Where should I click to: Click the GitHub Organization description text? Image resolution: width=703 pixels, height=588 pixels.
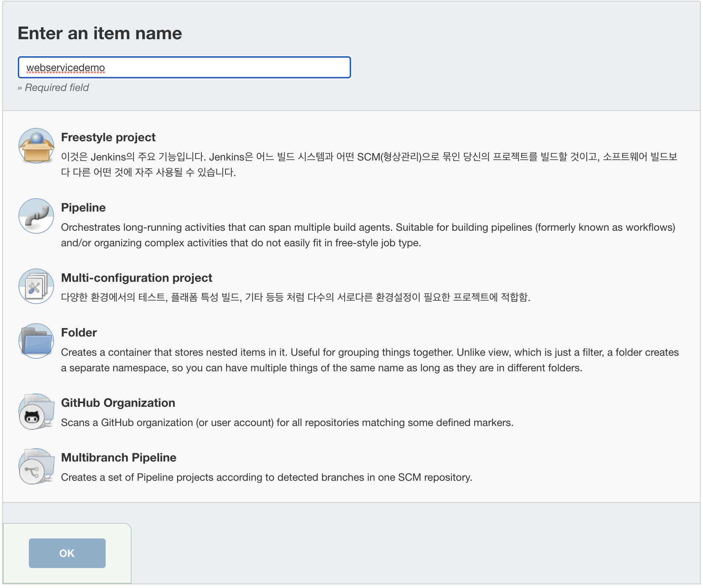pos(287,422)
